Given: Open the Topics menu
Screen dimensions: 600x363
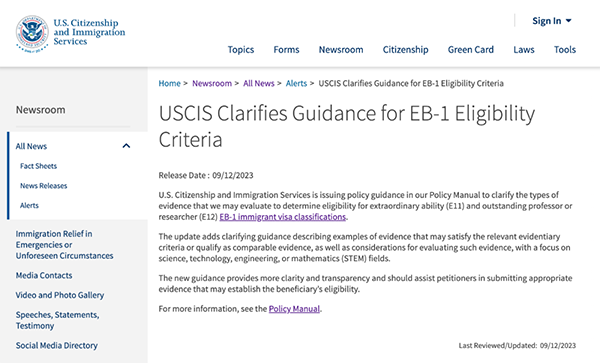Looking at the screenshot, I should tap(241, 49).
